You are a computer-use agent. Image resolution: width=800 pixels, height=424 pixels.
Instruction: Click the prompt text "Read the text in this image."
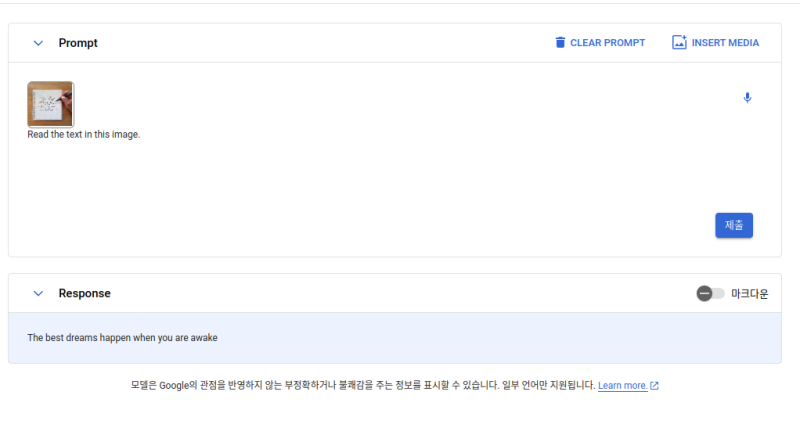84,135
